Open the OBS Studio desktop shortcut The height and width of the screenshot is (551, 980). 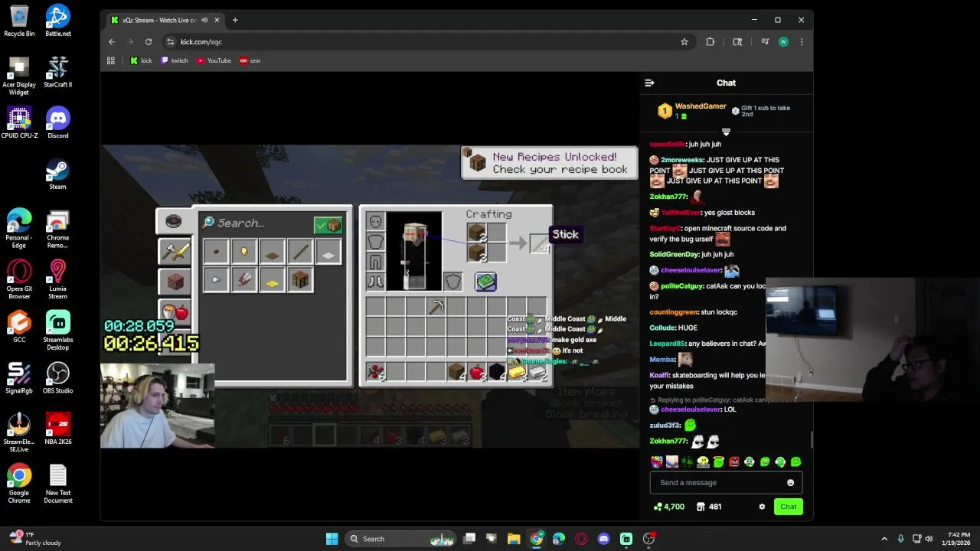[x=58, y=379]
